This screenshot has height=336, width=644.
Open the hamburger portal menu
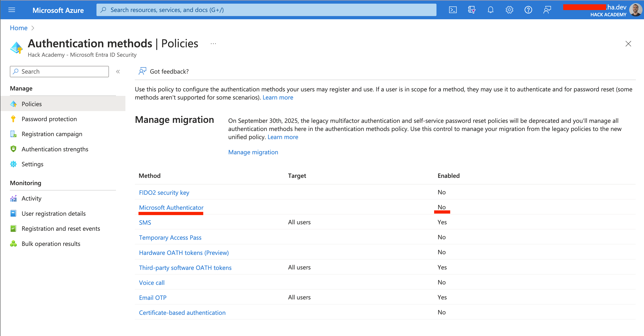[12, 10]
